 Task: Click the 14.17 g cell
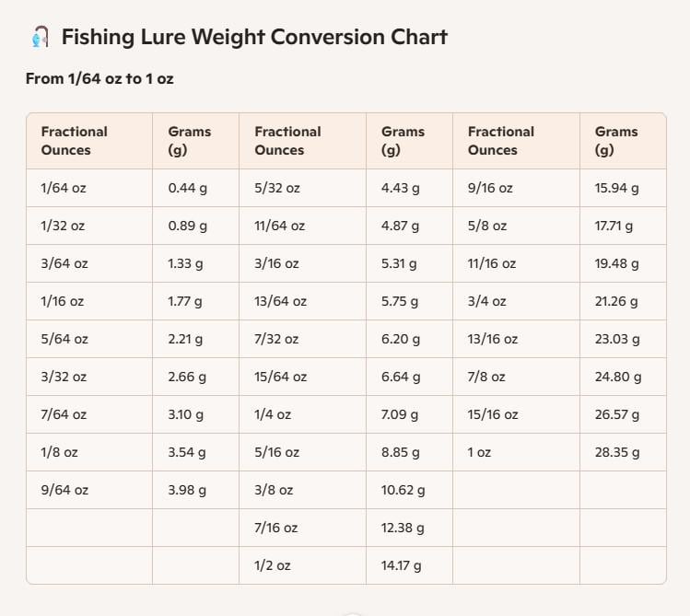pyautogui.click(x=403, y=565)
